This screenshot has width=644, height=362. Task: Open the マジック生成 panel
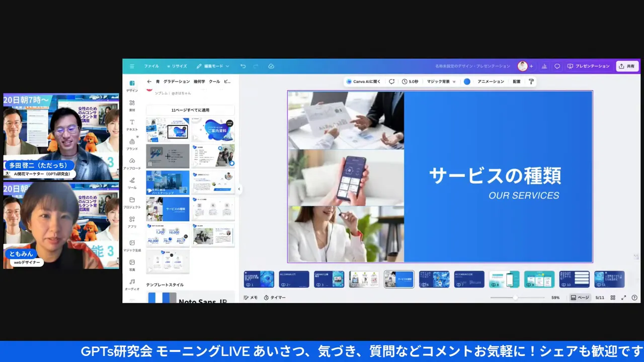(x=132, y=245)
